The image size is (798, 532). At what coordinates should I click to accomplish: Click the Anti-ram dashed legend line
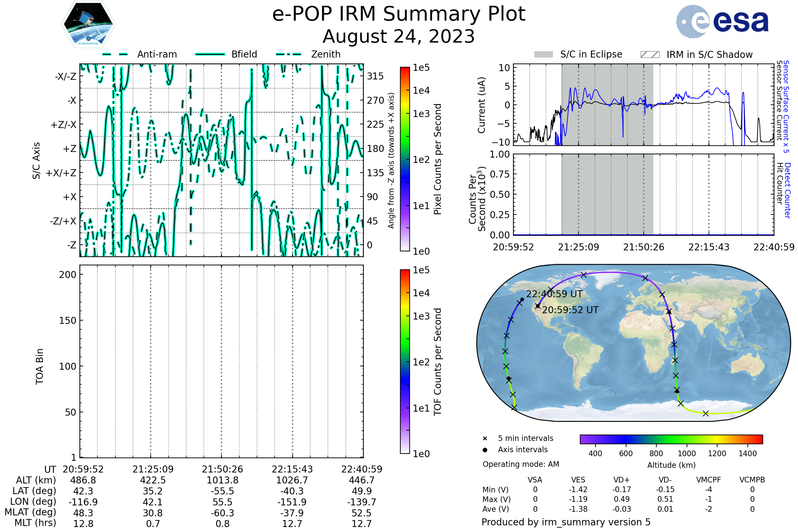115,54
